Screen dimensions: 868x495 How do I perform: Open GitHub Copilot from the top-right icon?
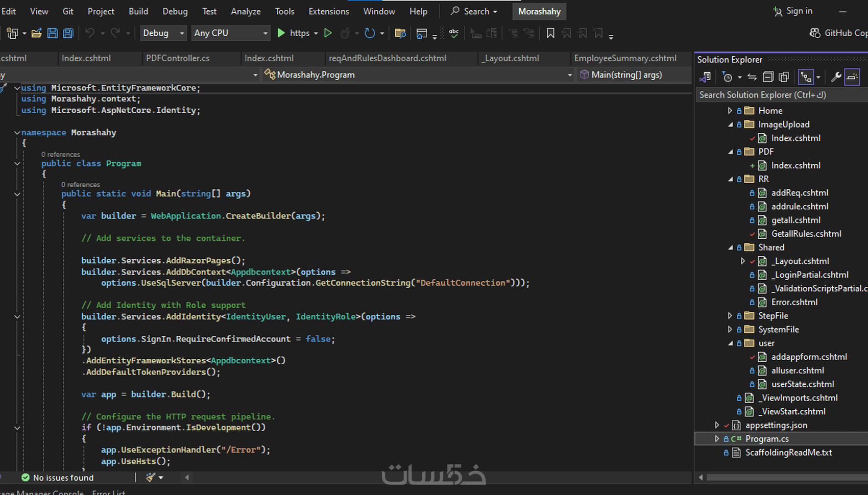[x=815, y=33]
